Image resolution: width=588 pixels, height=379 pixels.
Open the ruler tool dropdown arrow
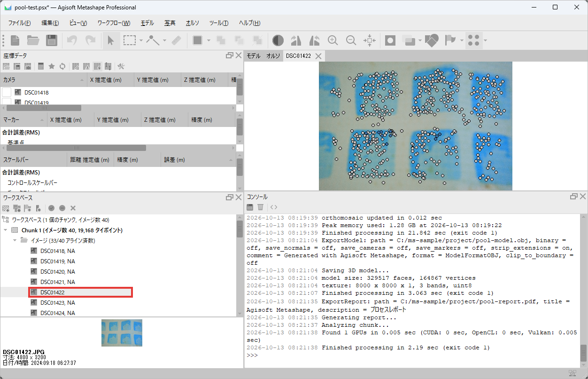(x=164, y=40)
